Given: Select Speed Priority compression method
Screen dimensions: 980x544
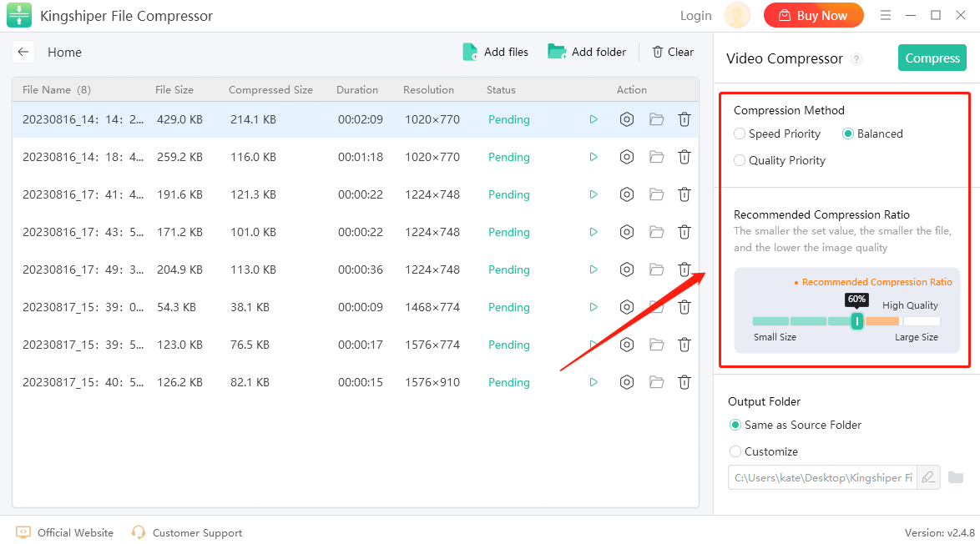Looking at the screenshot, I should (x=777, y=133).
